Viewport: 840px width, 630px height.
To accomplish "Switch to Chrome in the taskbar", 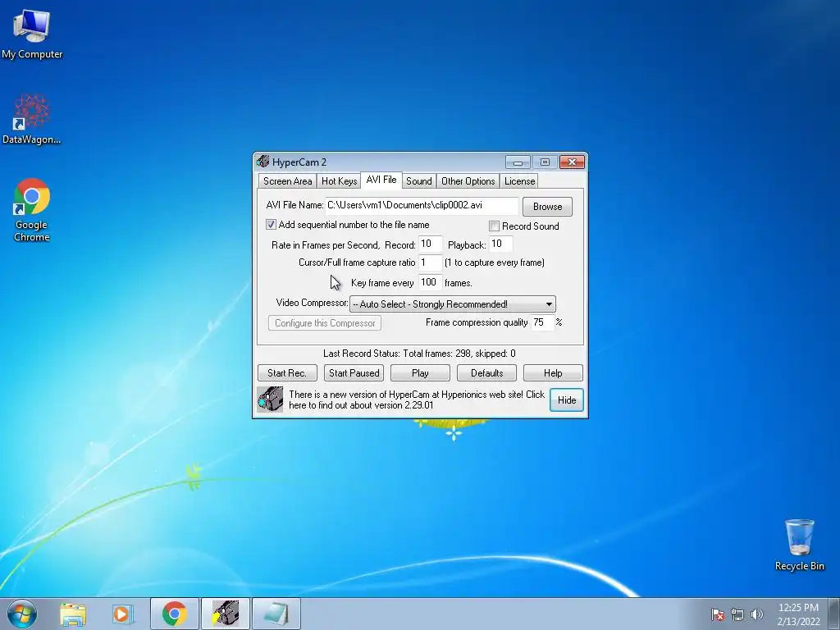I will [x=175, y=614].
